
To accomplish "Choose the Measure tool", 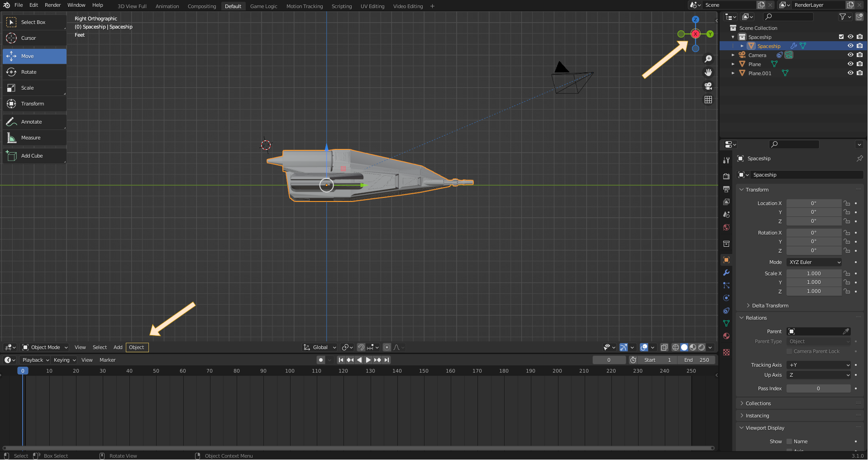I will click(x=31, y=138).
